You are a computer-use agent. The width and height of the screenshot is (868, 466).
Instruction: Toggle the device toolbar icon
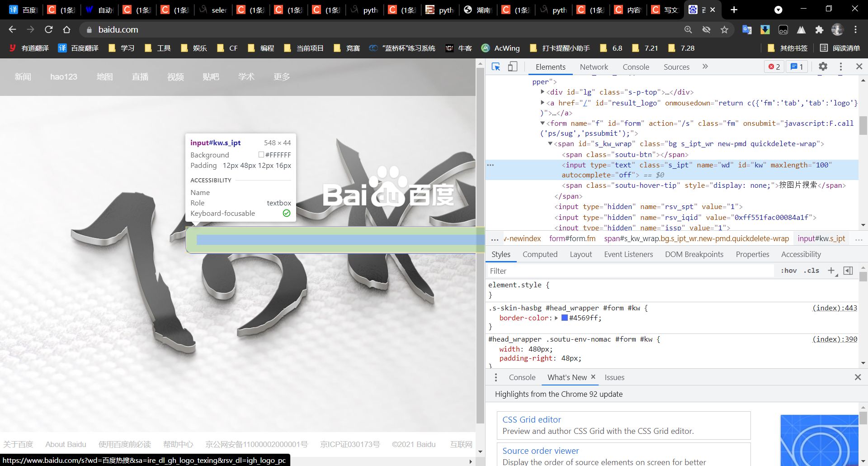[x=513, y=67]
